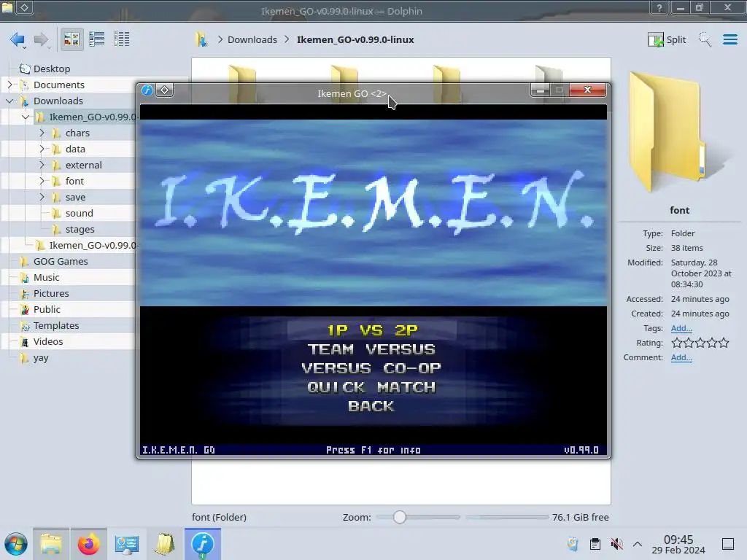The width and height of the screenshot is (747, 560).
Task: Open the clipboard tray icon
Action: click(595, 544)
